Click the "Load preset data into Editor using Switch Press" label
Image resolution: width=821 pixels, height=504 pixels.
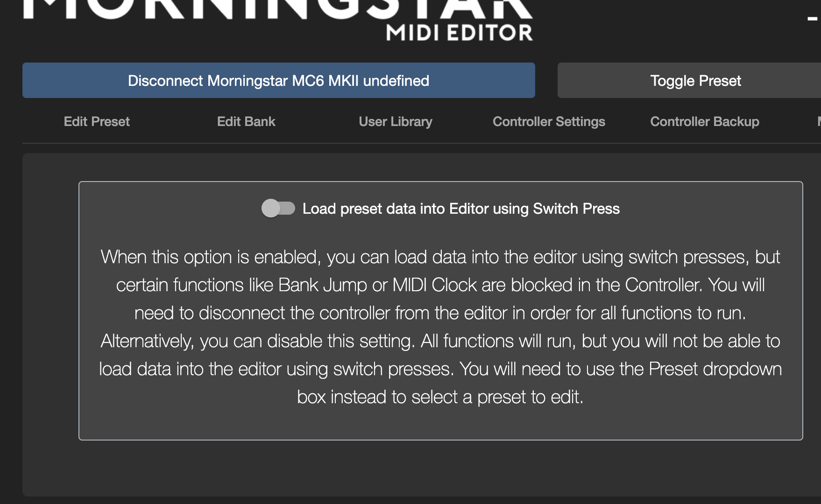click(x=461, y=209)
